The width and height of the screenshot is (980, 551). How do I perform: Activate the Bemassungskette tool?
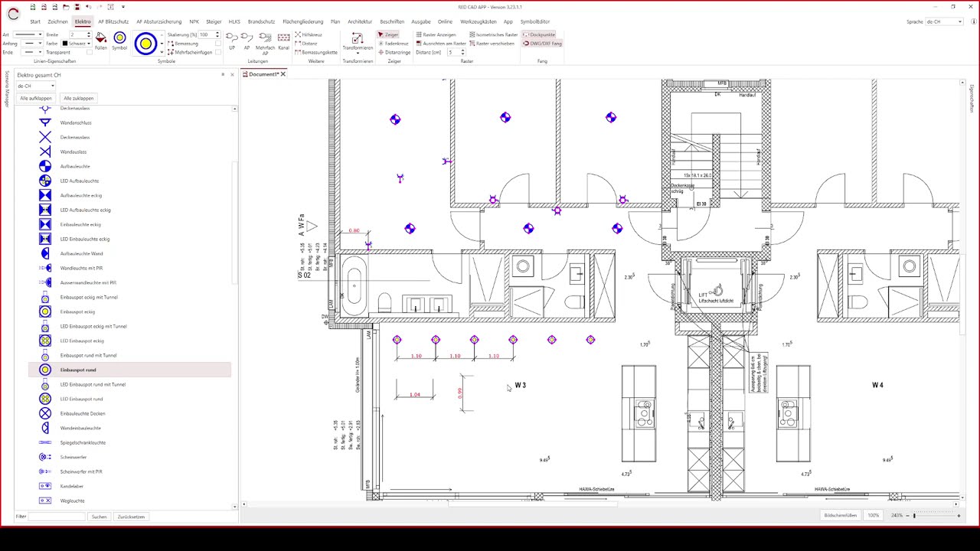coord(316,52)
